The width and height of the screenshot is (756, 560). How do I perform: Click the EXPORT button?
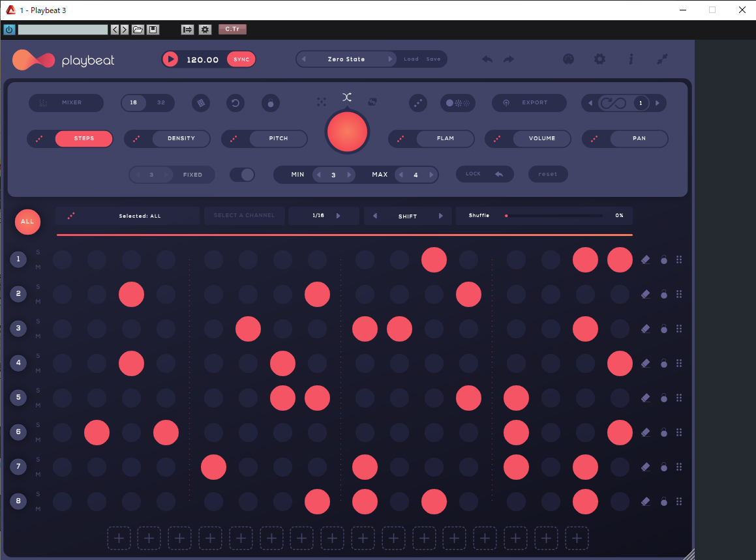(534, 103)
